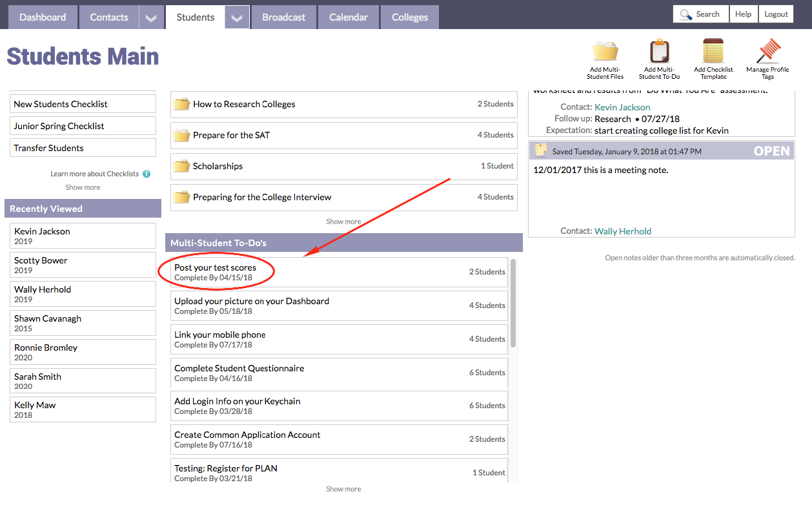Open Testing: Register for PLAN to-do

tap(339, 471)
